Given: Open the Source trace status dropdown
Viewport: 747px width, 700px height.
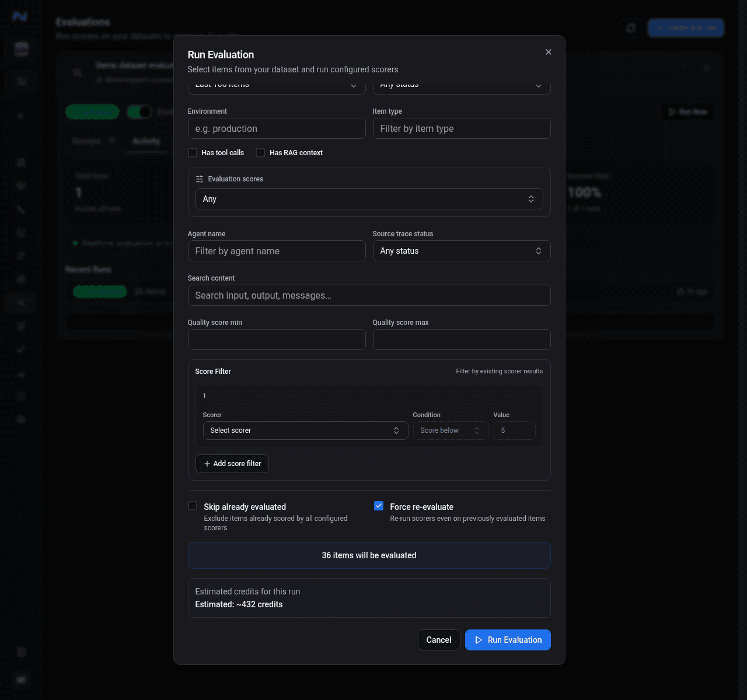Looking at the screenshot, I should click(x=462, y=251).
